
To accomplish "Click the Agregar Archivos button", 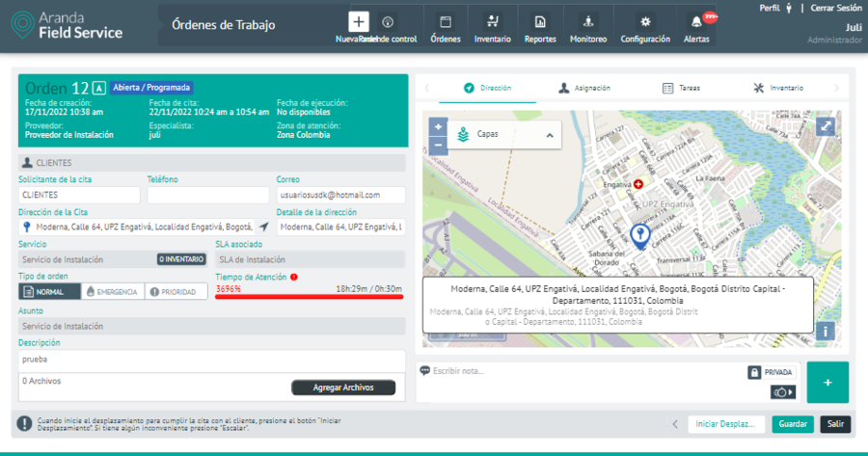I will click(343, 388).
